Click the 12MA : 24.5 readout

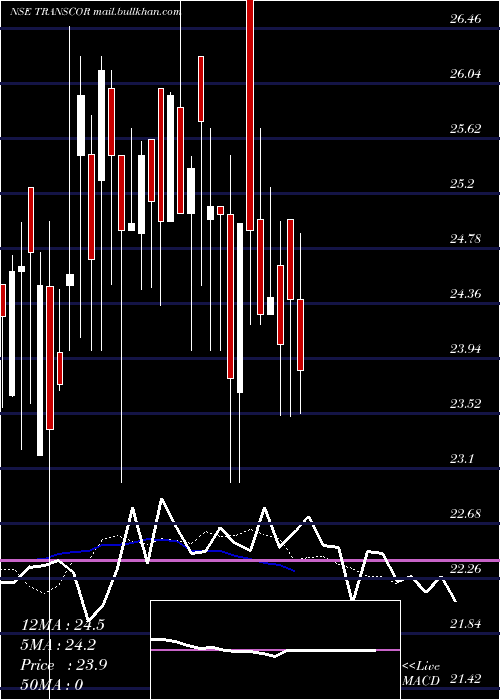pyautogui.click(x=63, y=625)
